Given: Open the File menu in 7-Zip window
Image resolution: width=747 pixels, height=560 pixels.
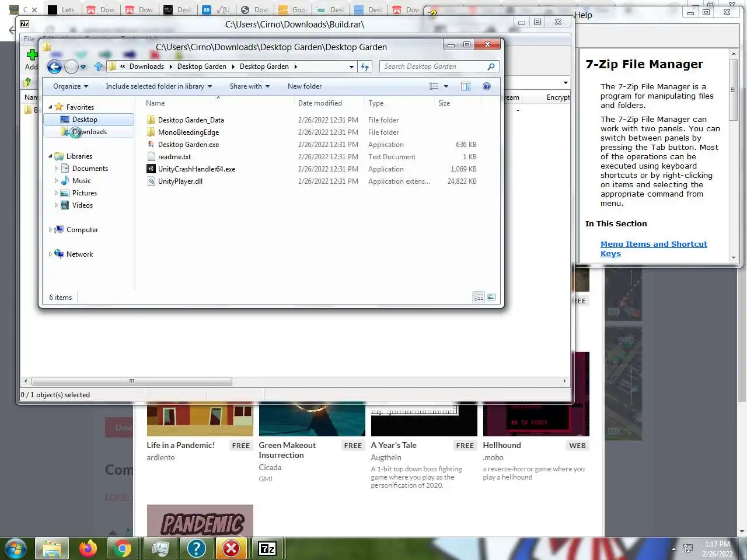Looking at the screenshot, I should click(29, 38).
